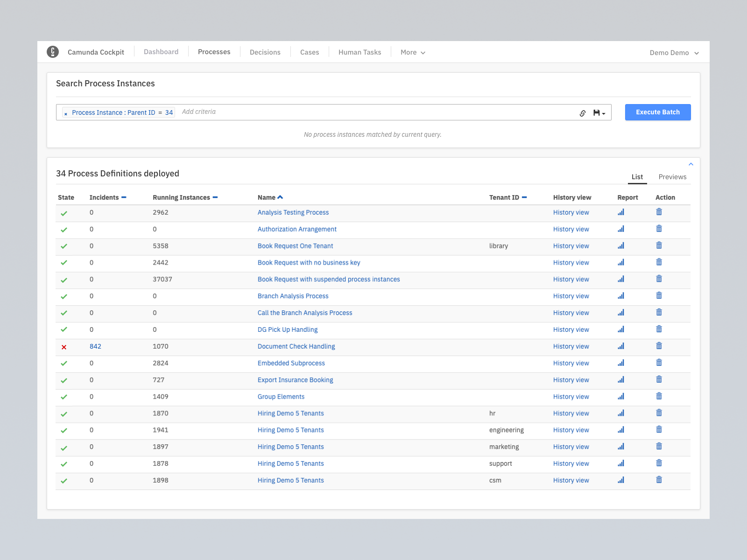Image resolution: width=747 pixels, height=560 pixels.
Task: Collapse the Process Definitions panel
Action: pyautogui.click(x=691, y=164)
